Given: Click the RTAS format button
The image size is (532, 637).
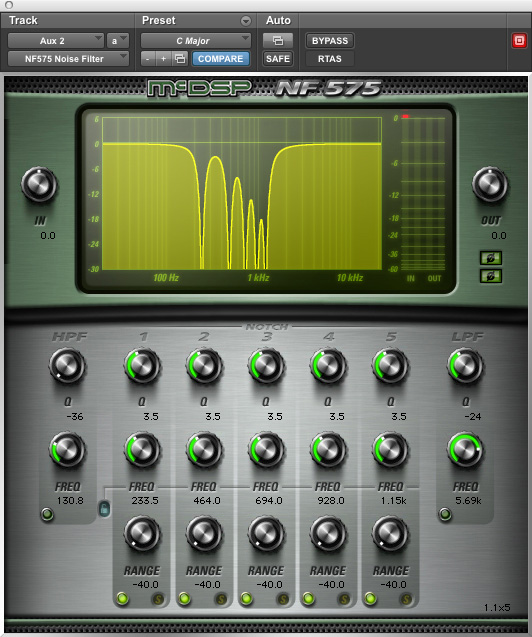Looking at the screenshot, I should coord(330,59).
